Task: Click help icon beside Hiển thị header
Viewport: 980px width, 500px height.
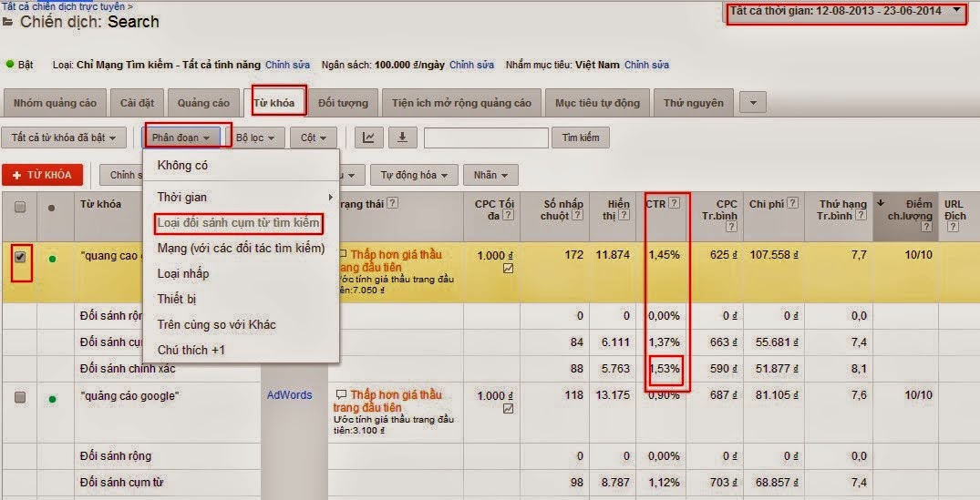Action: 625,215
